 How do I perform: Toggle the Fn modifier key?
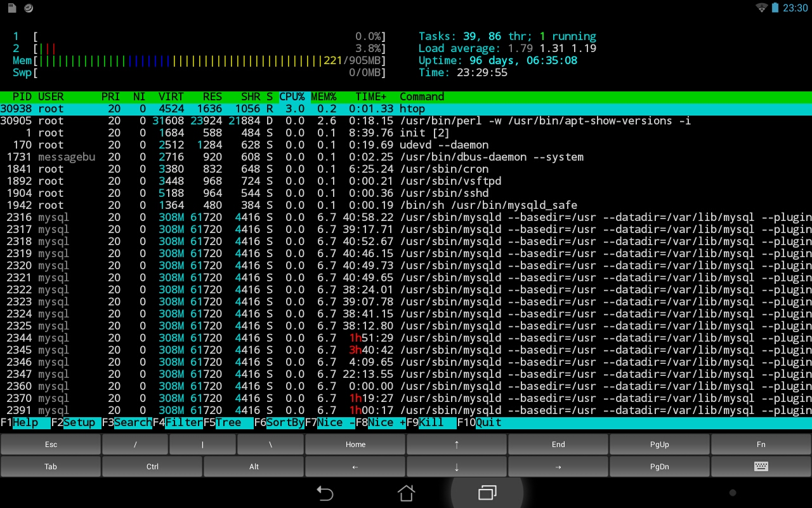[761, 444]
